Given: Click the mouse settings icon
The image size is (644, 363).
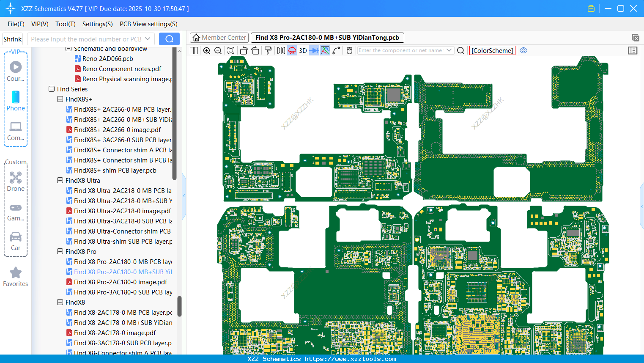Looking at the screenshot, I should [x=349, y=50].
